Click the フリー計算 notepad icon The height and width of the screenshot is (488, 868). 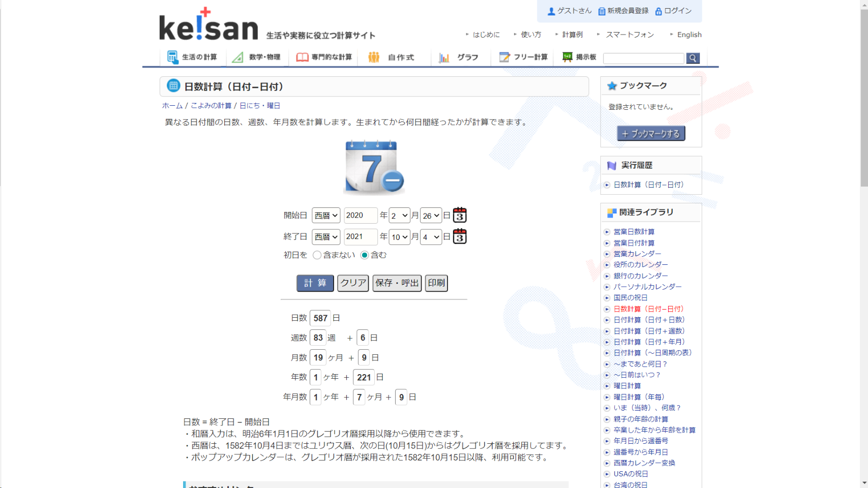(x=504, y=57)
